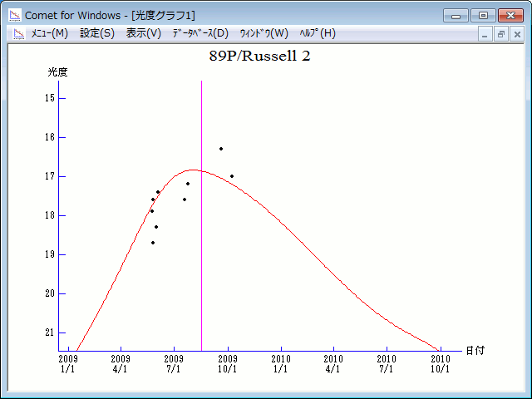Click the graph document icon in the menu bar
This screenshot has width=532, height=399.
tap(18, 34)
